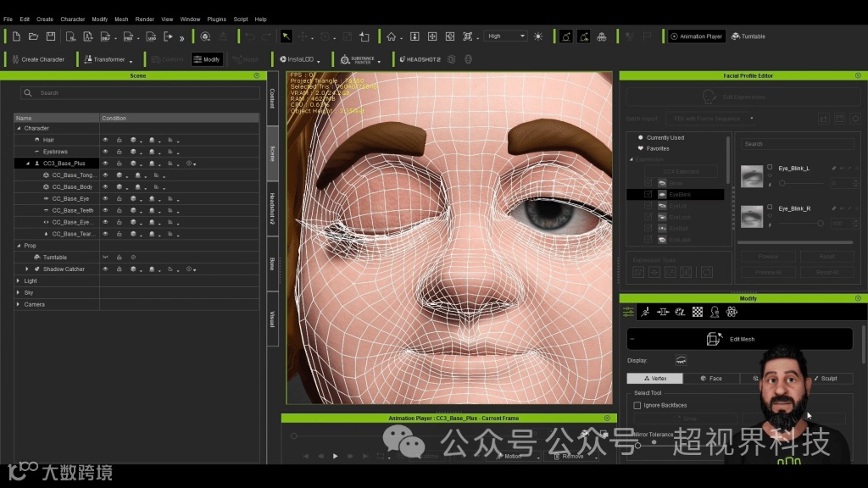Open the Plugins menu
Screen dimensions: 868x488
[216, 19]
